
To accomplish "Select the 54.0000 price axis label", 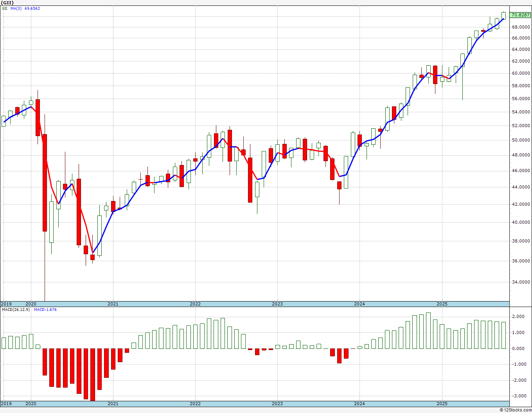I will coord(521,112).
